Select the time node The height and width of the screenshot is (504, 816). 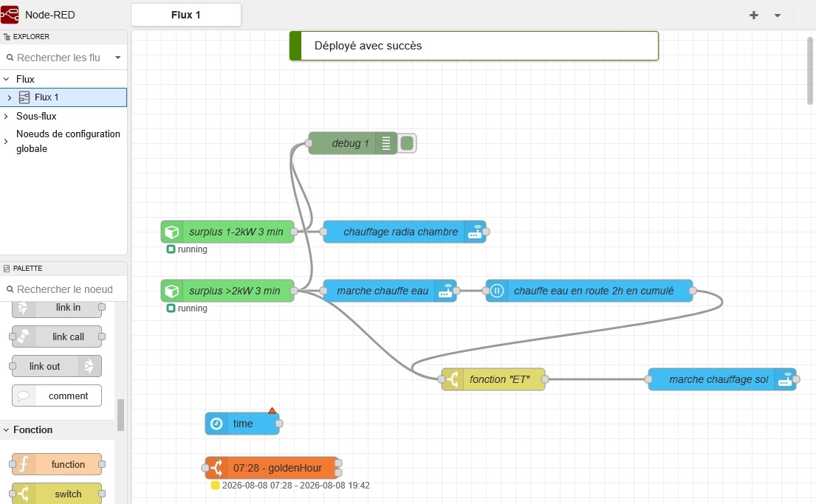click(242, 424)
